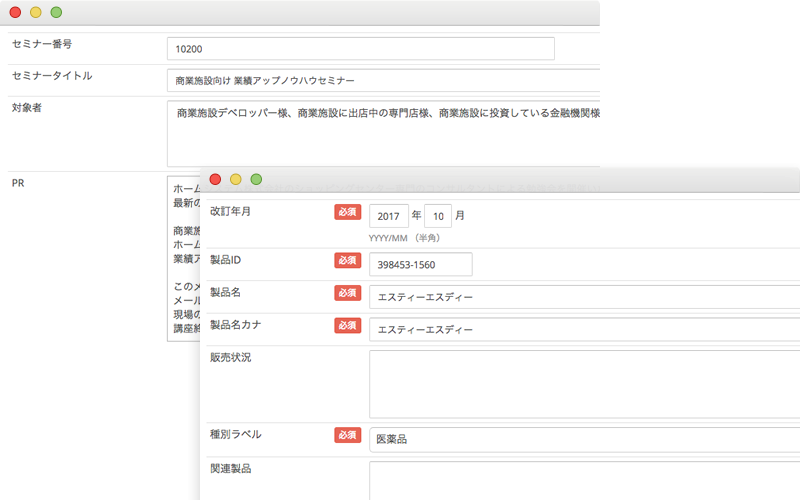
Task: Click the 製品名 input field
Action: point(585,297)
